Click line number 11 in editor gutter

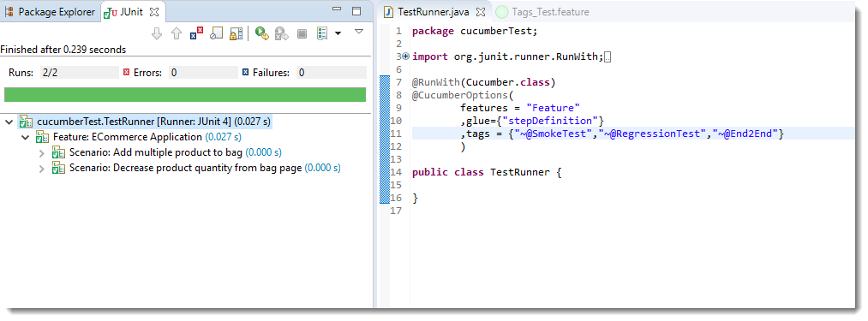395,134
